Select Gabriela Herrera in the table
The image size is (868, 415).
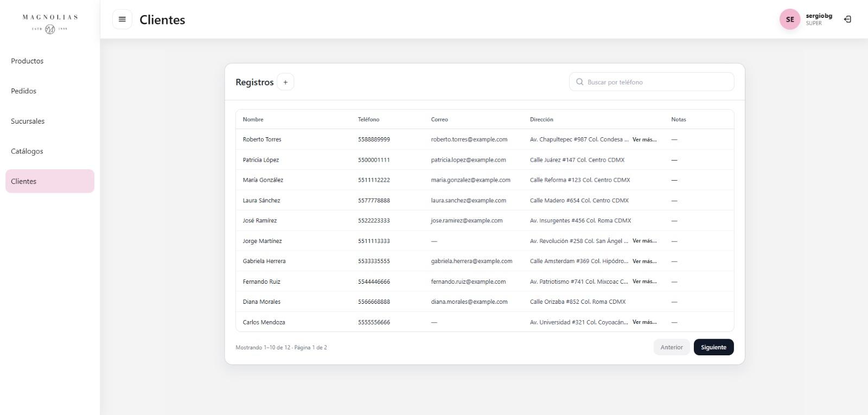tap(264, 261)
